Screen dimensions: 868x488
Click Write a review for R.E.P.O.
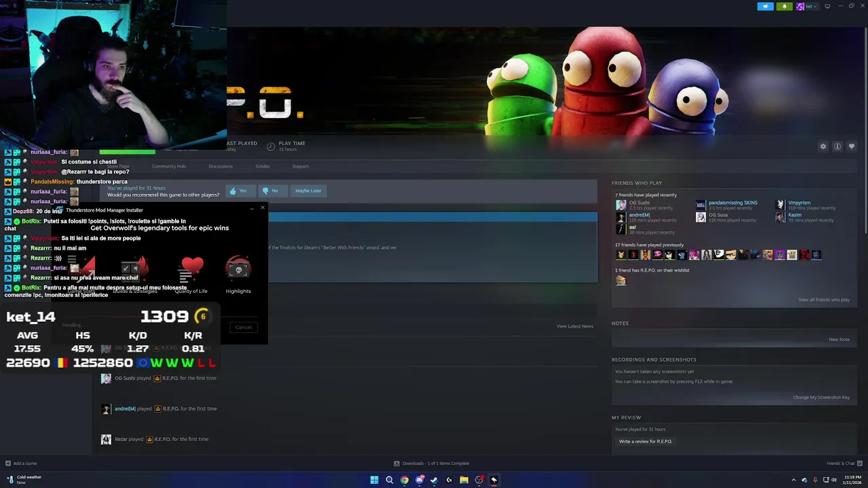coord(646,441)
